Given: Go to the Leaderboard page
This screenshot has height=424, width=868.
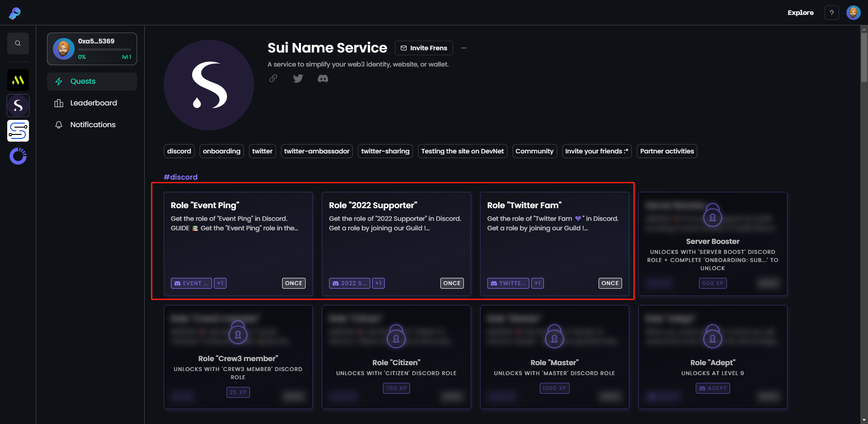Looking at the screenshot, I should [x=92, y=103].
